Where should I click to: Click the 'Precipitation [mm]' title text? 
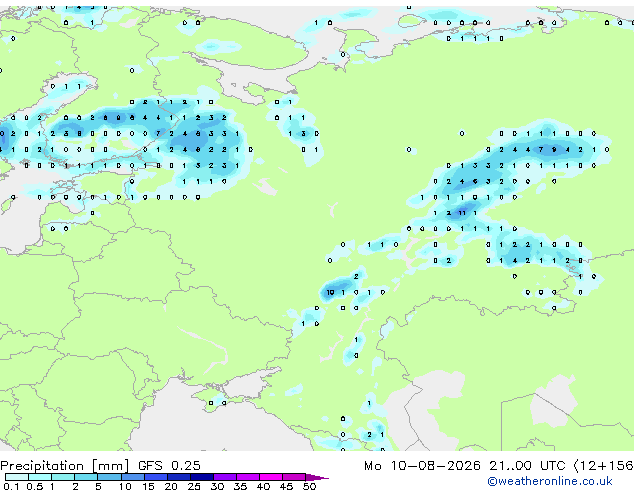(x=65, y=466)
